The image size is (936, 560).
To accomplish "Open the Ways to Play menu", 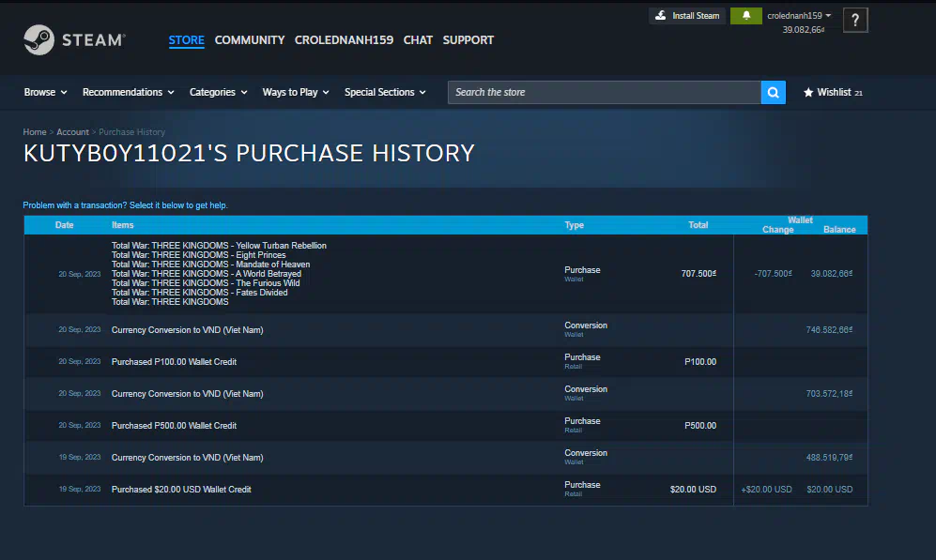I will pos(295,92).
